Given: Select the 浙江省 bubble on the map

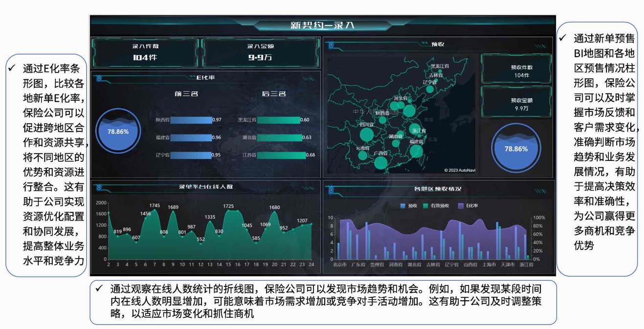Looking at the screenshot, I should tap(419, 136).
